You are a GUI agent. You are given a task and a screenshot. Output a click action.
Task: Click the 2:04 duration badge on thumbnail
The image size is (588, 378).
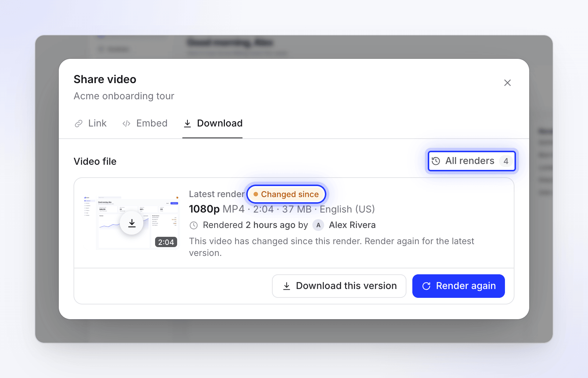point(166,242)
